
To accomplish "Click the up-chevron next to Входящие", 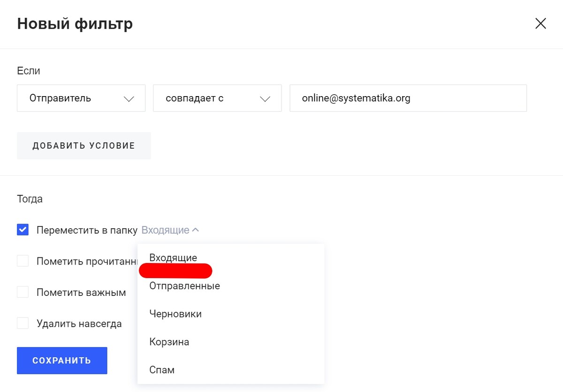I will (196, 230).
